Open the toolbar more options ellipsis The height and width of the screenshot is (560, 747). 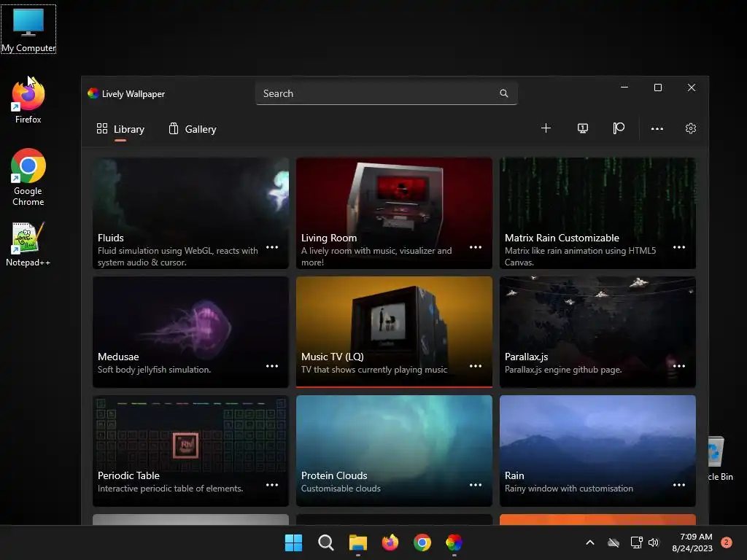(x=657, y=128)
